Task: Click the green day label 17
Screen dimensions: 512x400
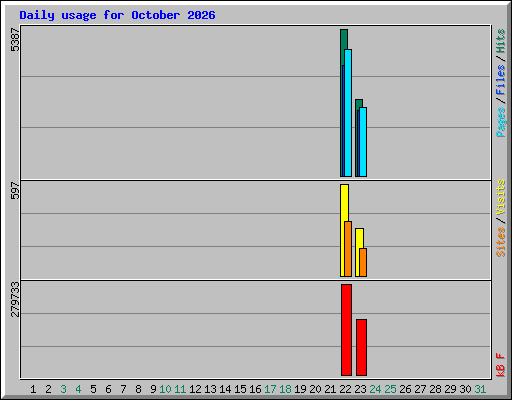Action: click(270, 389)
